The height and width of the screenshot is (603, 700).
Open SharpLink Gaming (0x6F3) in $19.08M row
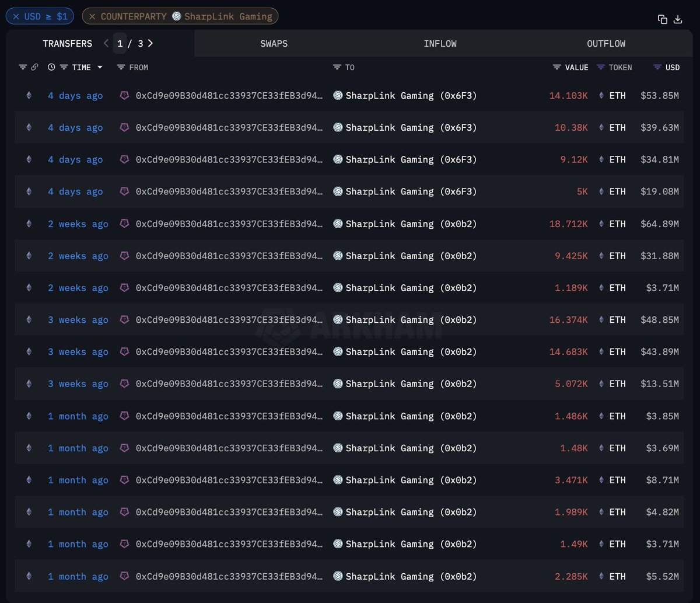tap(411, 191)
